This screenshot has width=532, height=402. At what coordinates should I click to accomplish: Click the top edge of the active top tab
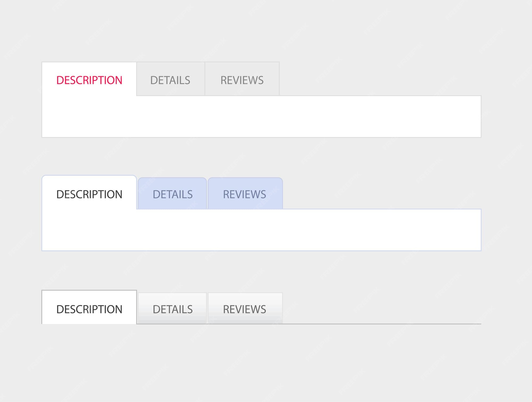(x=89, y=62)
